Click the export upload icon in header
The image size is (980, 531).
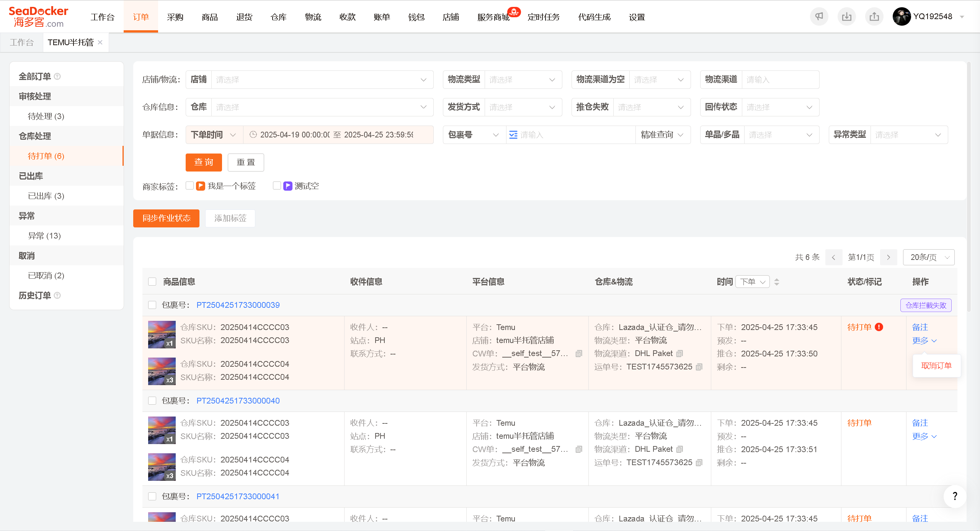(x=874, y=16)
